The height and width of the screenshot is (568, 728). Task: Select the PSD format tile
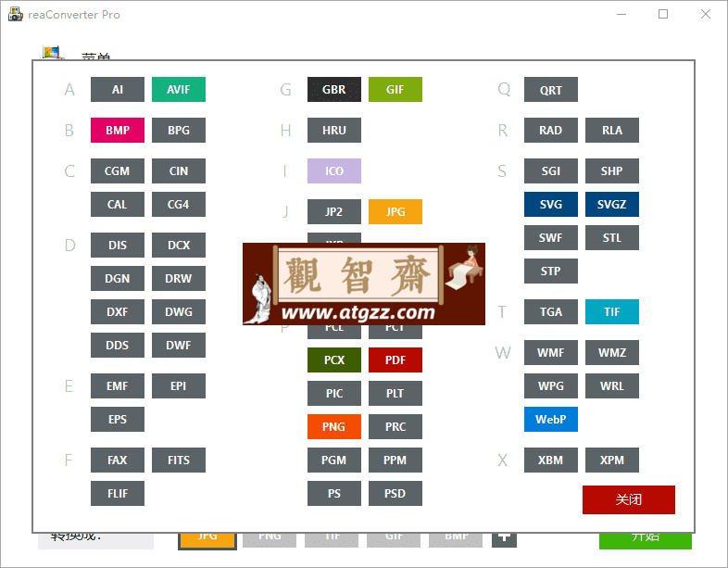[x=395, y=493]
